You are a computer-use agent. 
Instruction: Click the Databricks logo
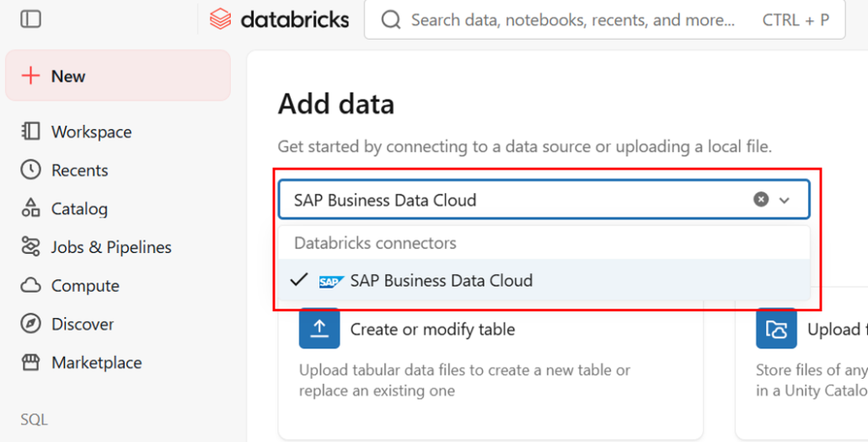tap(279, 19)
